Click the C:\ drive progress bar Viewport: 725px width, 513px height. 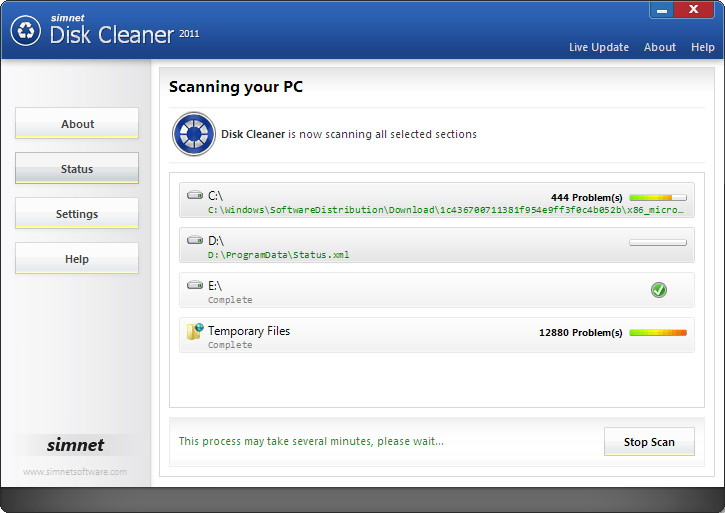click(657, 197)
